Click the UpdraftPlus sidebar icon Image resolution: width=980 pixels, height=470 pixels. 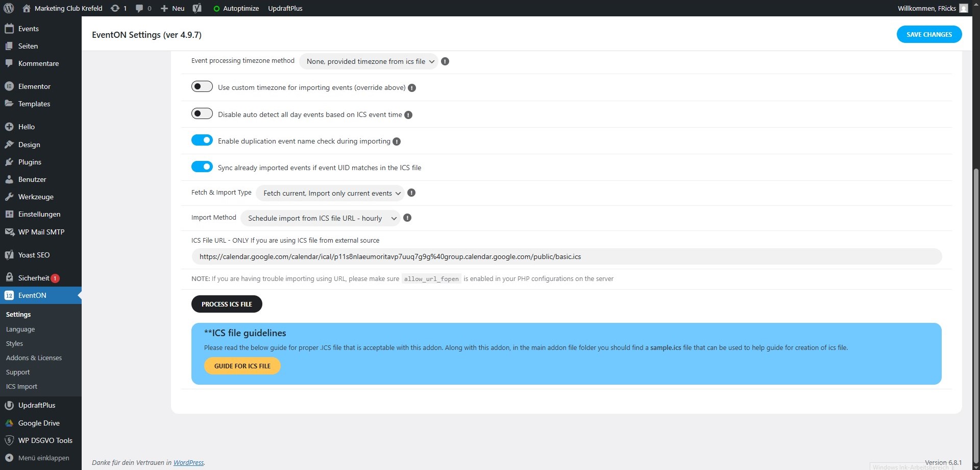coord(9,405)
